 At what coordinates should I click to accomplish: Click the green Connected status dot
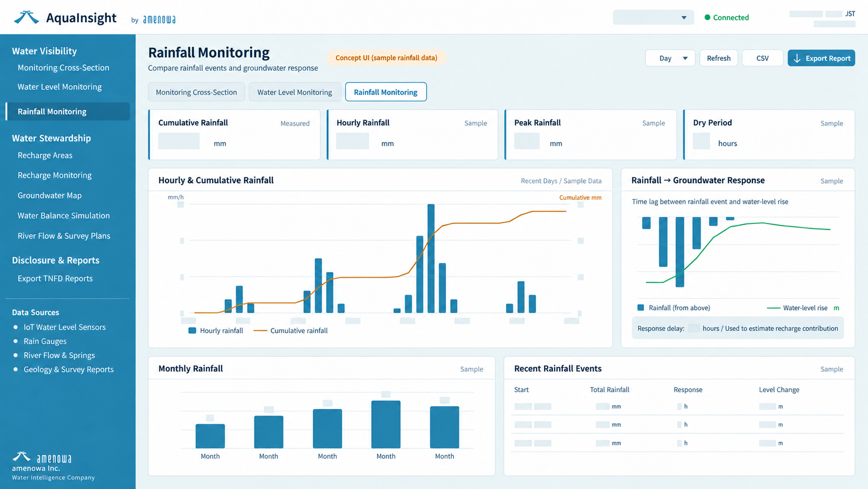(707, 18)
